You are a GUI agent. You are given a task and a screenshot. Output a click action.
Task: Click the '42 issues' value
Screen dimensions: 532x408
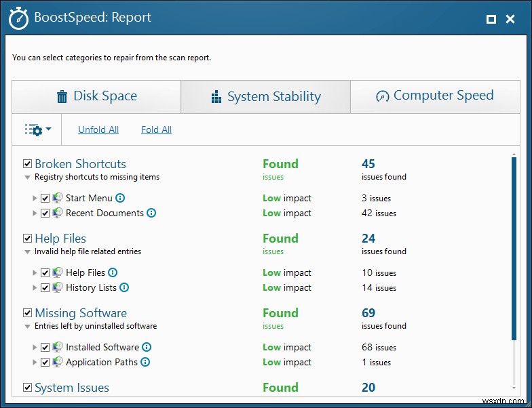coord(379,213)
